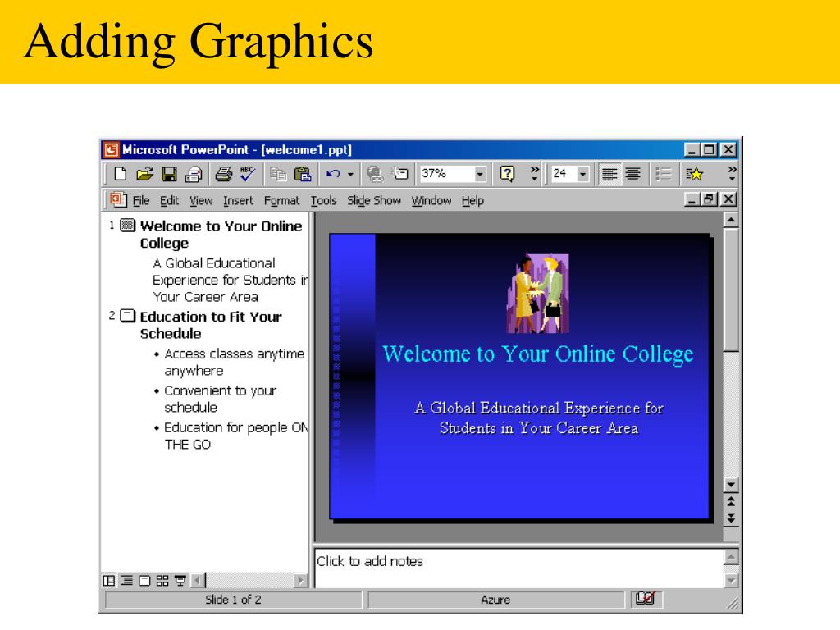Open the Undo history dropdown arrow
Image resolution: width=840 pixels, height=630 pixels.
pos(350,175)
